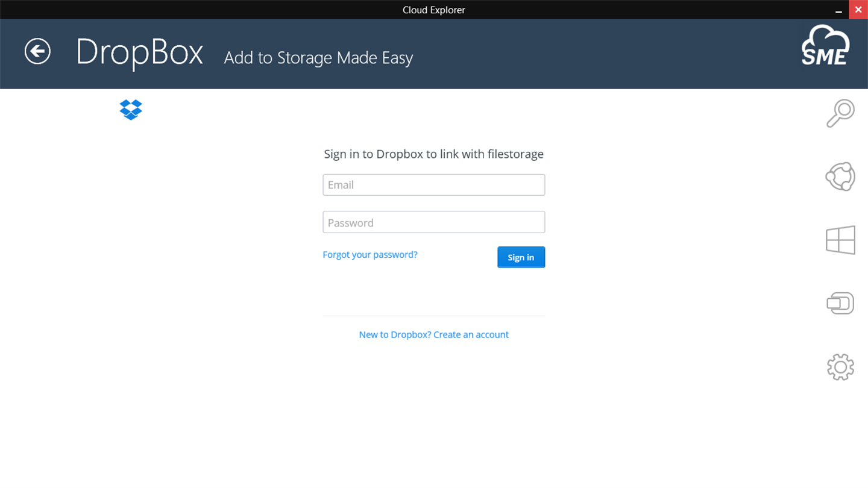
Task: Click the "Sign in to Dropbox" heading text
Action: (433, 154)
